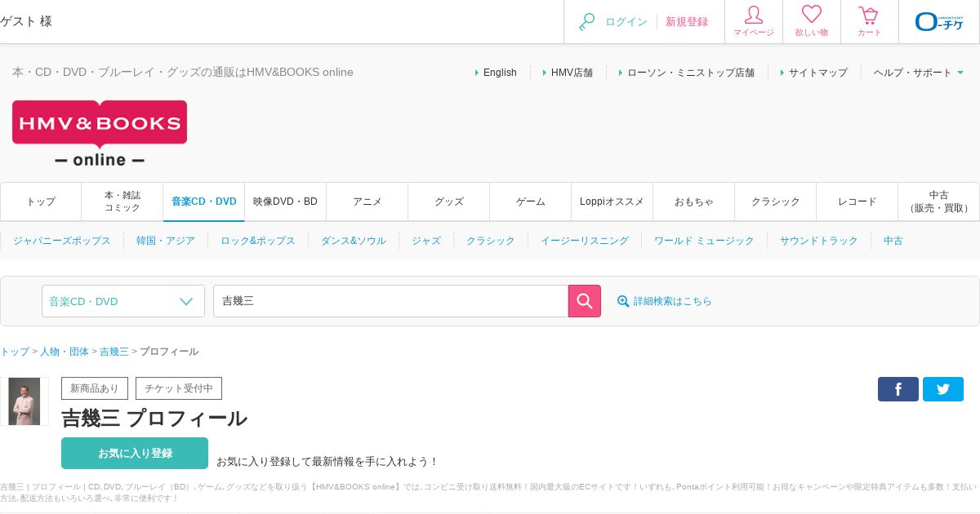
Task: Open 中古 genre sub-link
Action: pyautogui.click(x=893, y=241)
